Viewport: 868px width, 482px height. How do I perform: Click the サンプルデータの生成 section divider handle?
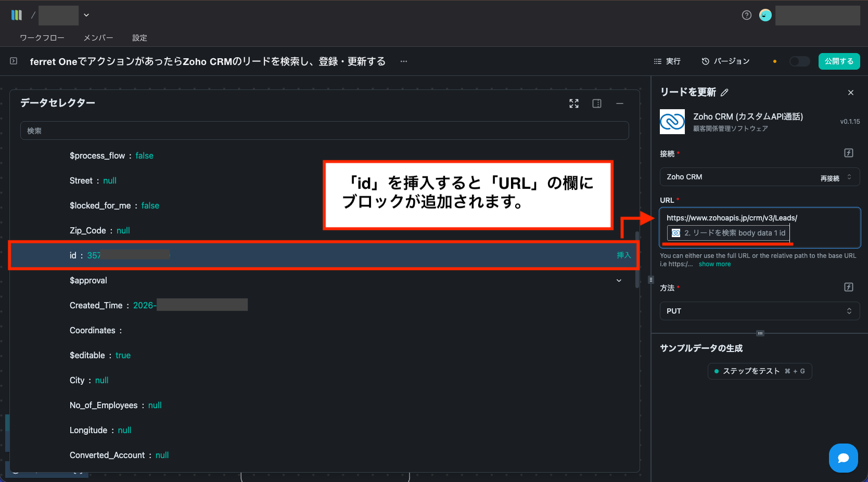(760, 333)
